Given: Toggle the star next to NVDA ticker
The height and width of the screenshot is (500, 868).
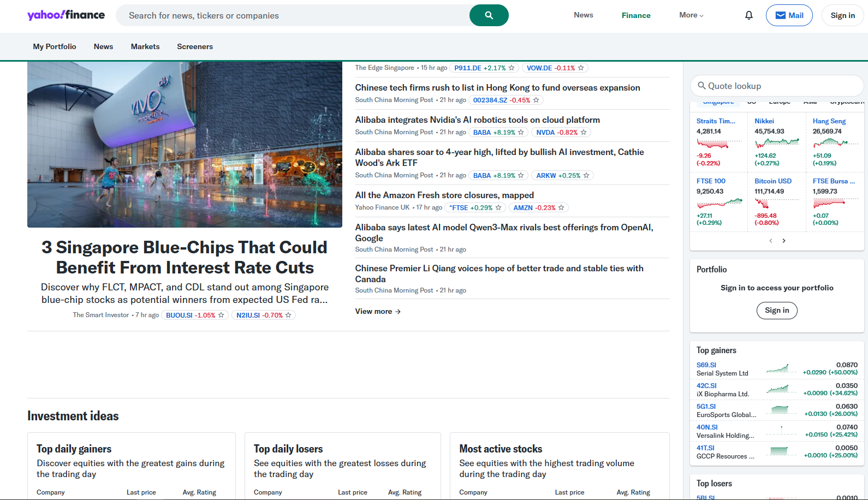Looking at the screenshot, I should pos(584,133).
